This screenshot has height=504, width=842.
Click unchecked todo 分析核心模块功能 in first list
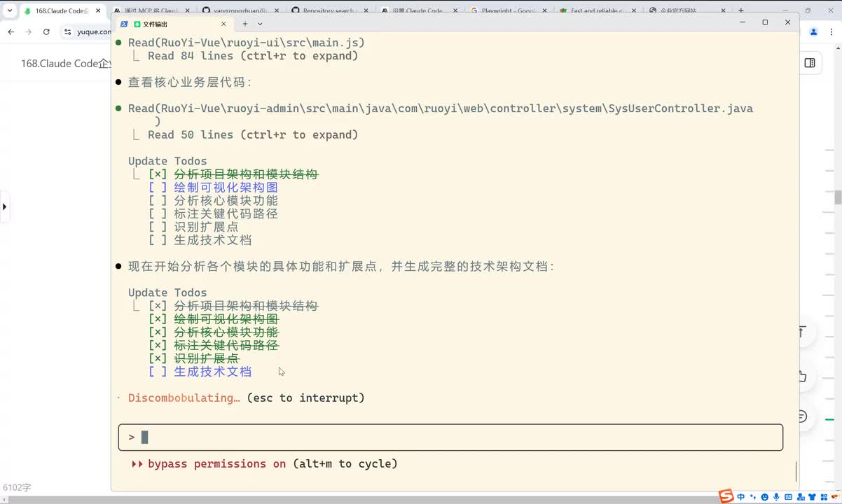pos(226,200)
